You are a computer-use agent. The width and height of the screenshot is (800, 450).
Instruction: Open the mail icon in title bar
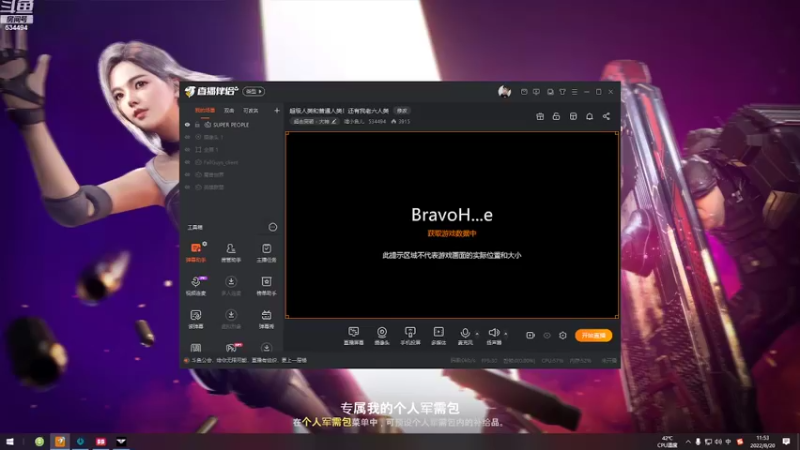[x=524, y=92]
